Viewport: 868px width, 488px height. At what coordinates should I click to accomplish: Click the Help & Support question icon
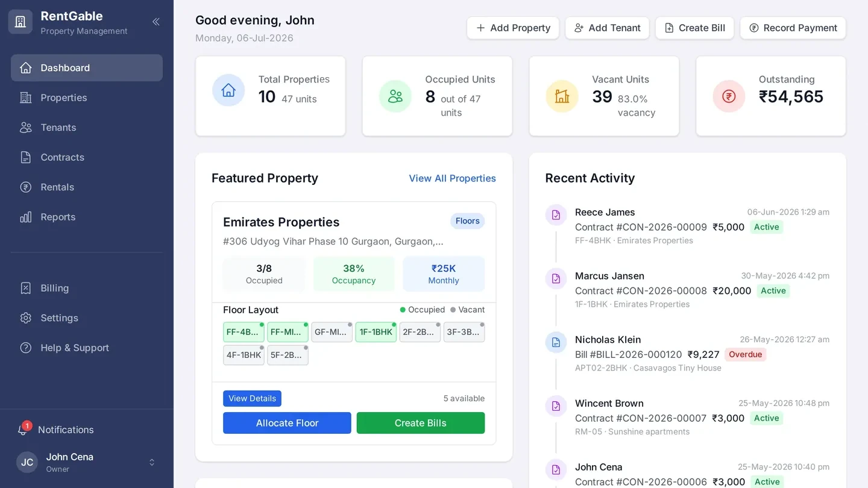25,348
